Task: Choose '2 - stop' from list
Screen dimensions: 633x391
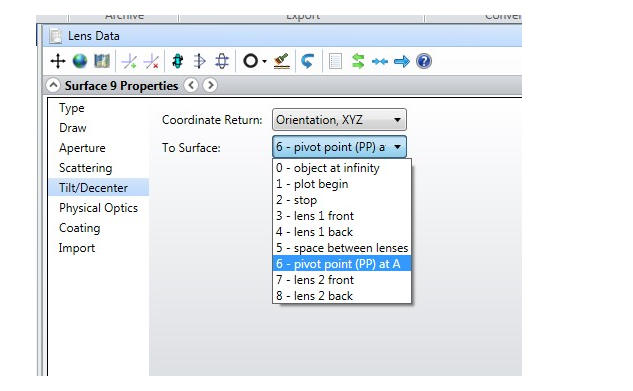Action: coord(342,200)
